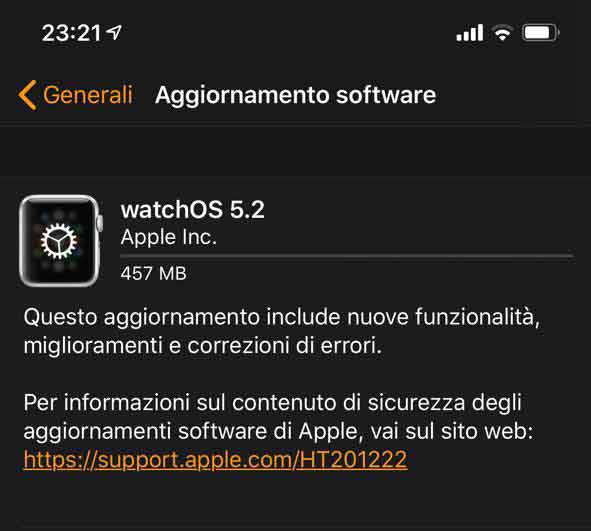
Task: Tap the Aggiornamento software title
Action: coord(296,95)
